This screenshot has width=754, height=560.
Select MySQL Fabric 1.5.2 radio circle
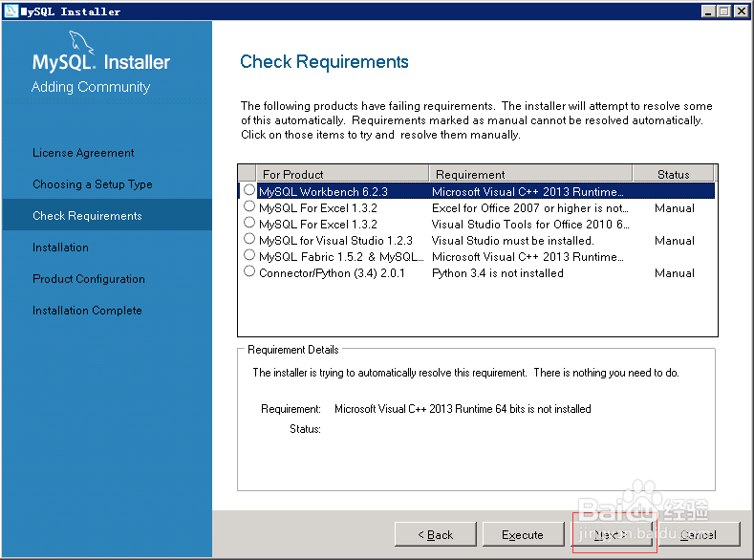[x=249, y=255]
